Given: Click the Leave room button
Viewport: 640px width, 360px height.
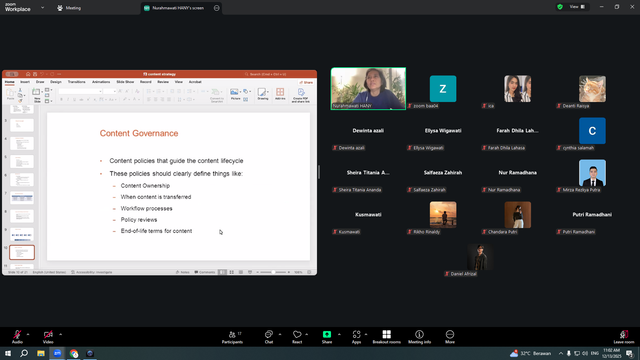Looking at the screenshot, I should click(624, 337).
